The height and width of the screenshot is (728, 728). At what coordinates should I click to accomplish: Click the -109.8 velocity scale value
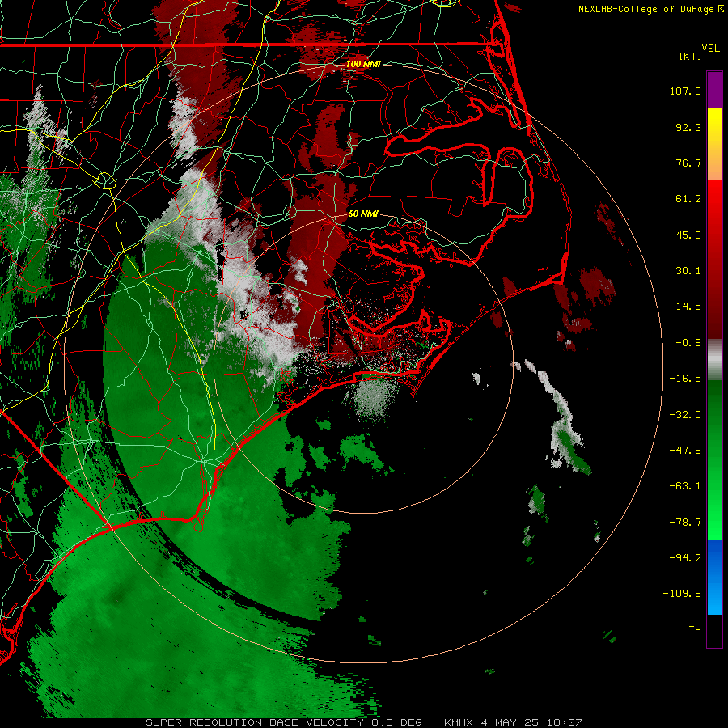pyautogui.click(x=682, y=594)
